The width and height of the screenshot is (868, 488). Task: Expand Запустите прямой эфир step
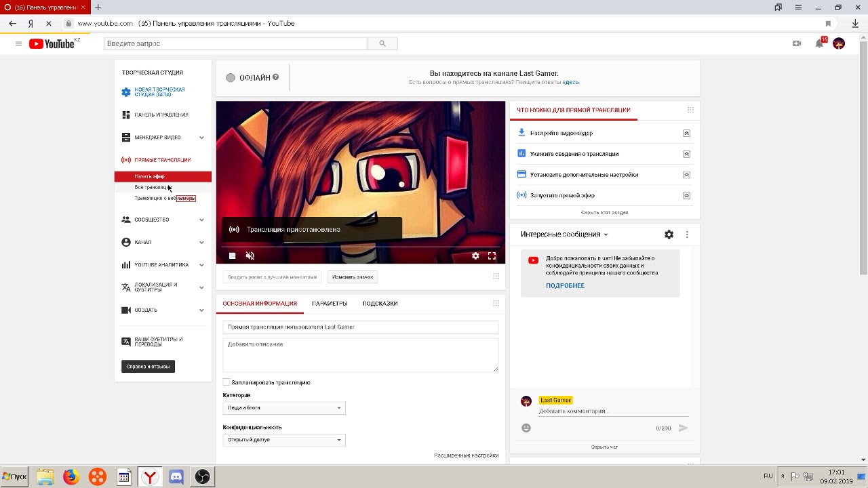point(686,195)
